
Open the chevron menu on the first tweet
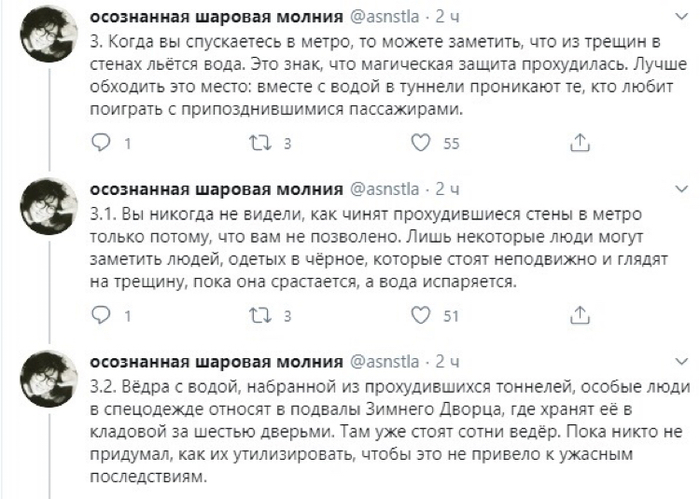(x=681, y=18)
